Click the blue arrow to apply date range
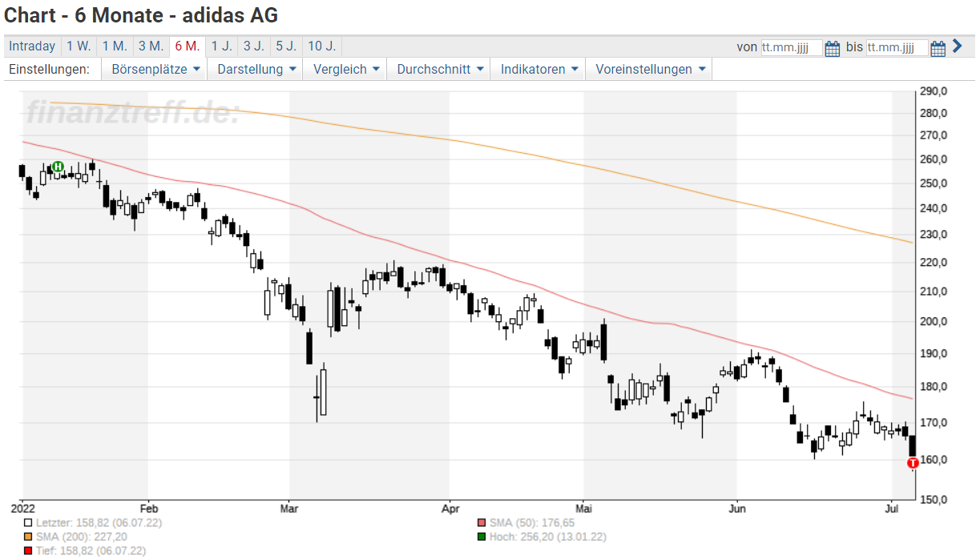Screen dimensions: 980x560 [x=957, y=46]
